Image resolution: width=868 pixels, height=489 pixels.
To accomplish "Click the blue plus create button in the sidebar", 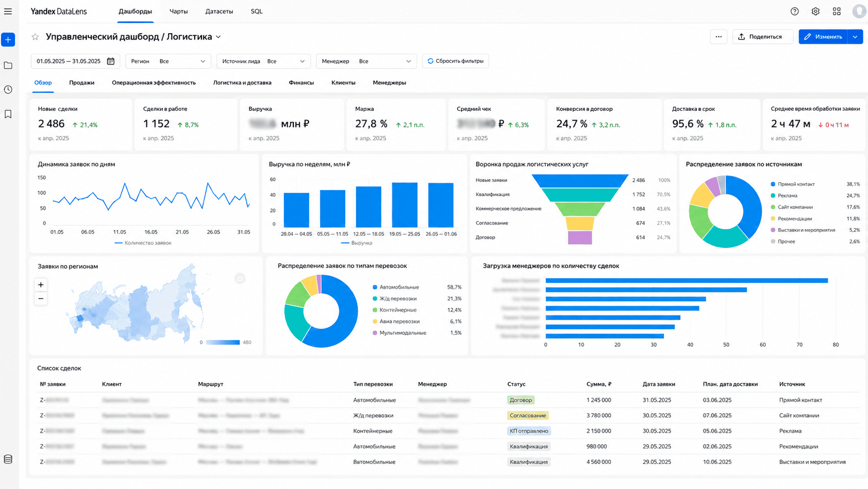I will click(8, 39).
